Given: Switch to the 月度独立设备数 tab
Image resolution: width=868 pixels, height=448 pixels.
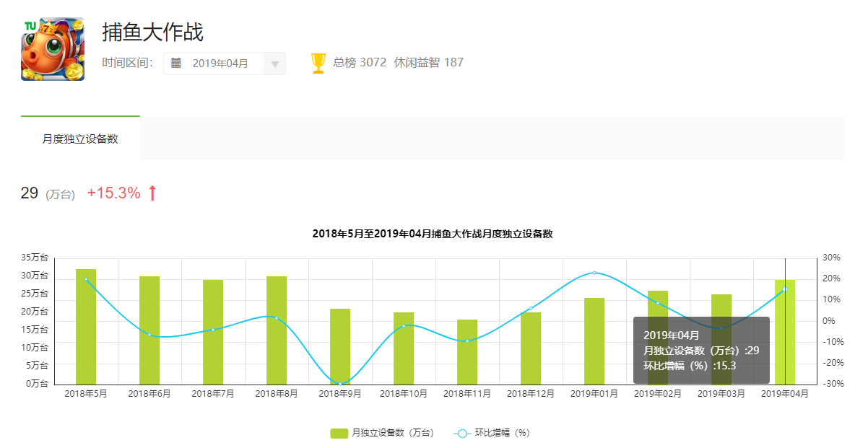Looking at the screenshot, I should point(80,139).
